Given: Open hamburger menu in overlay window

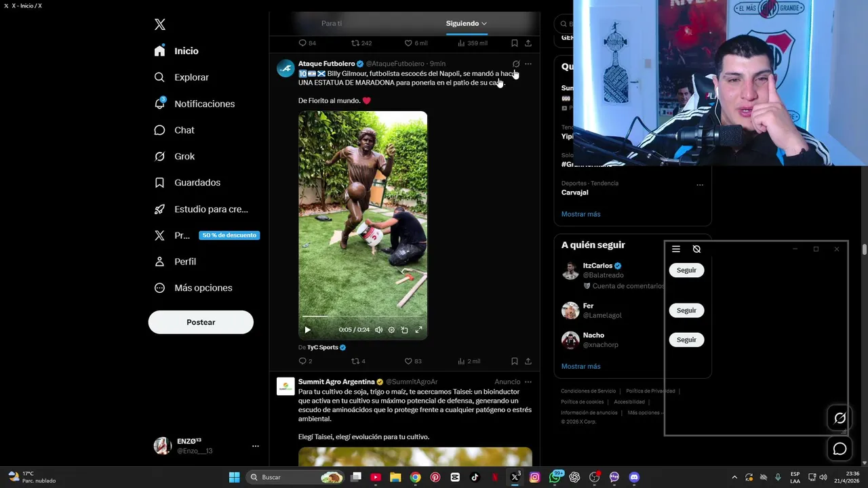Looking at the screenshot, I should 676,249.
